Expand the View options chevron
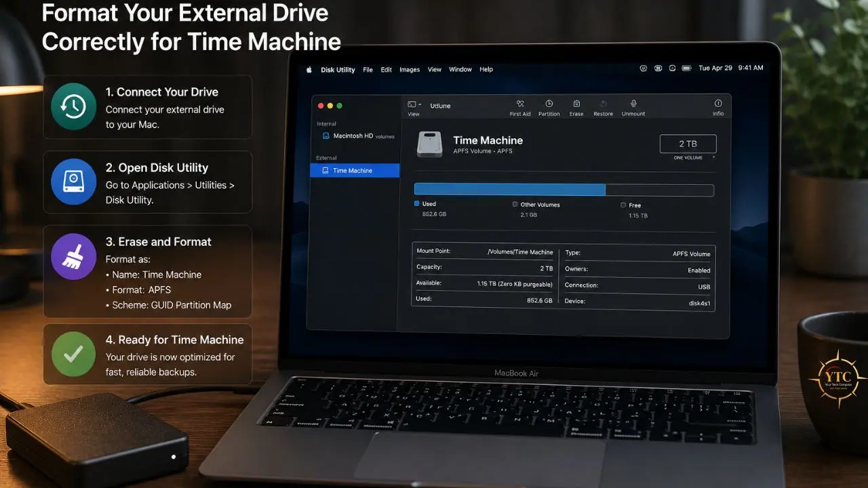The width and height of the screenshot is (868, 488). tap(420, 104)
